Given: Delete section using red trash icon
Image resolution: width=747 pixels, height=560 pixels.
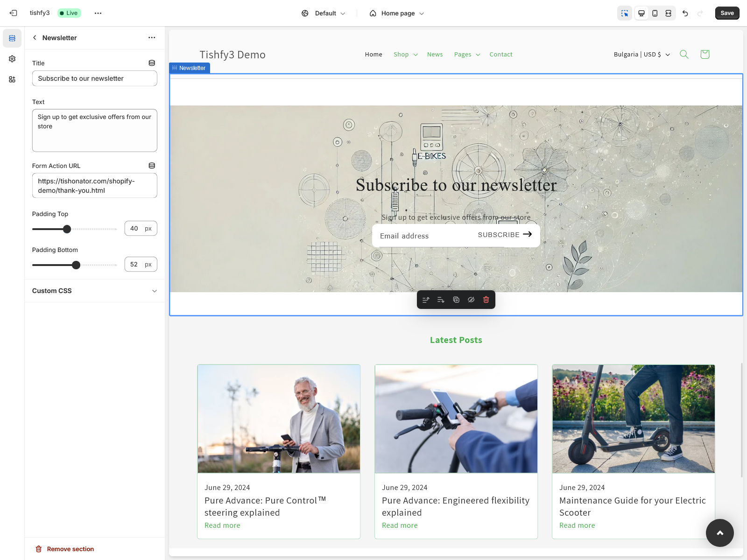Looking at the screenshot, I should (486, 300).
